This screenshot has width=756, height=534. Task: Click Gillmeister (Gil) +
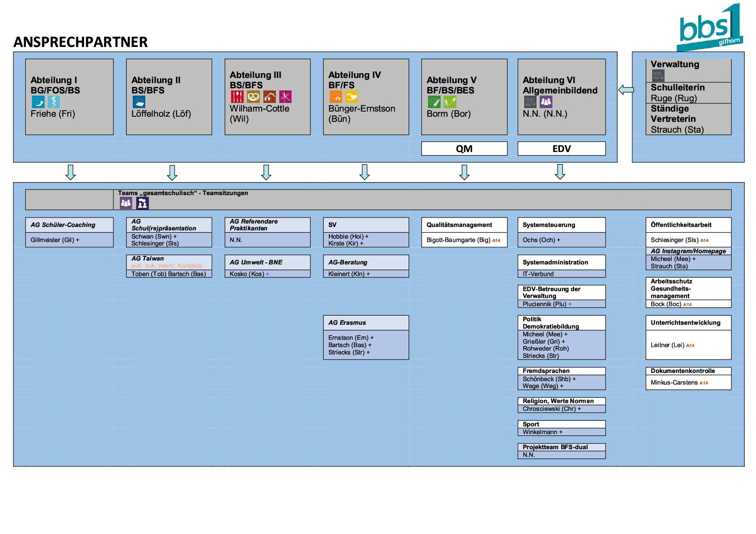[x=55, y=240]
